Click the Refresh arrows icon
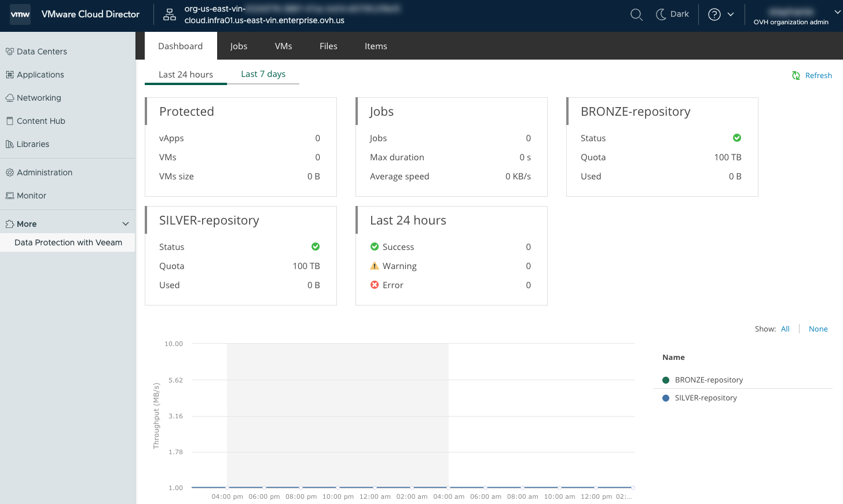Image resolution: width=843 pixels, height=504 pixels. tap(796, 76)
